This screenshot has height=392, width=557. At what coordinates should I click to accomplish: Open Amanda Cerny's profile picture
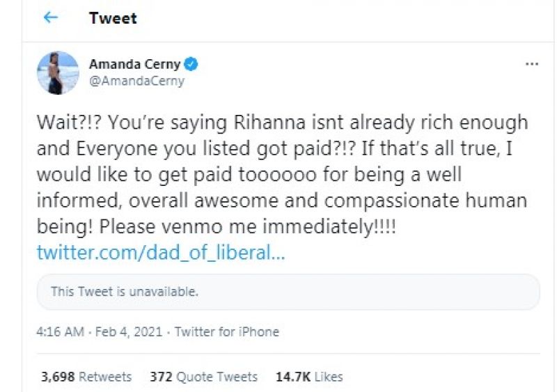(58, 72)
